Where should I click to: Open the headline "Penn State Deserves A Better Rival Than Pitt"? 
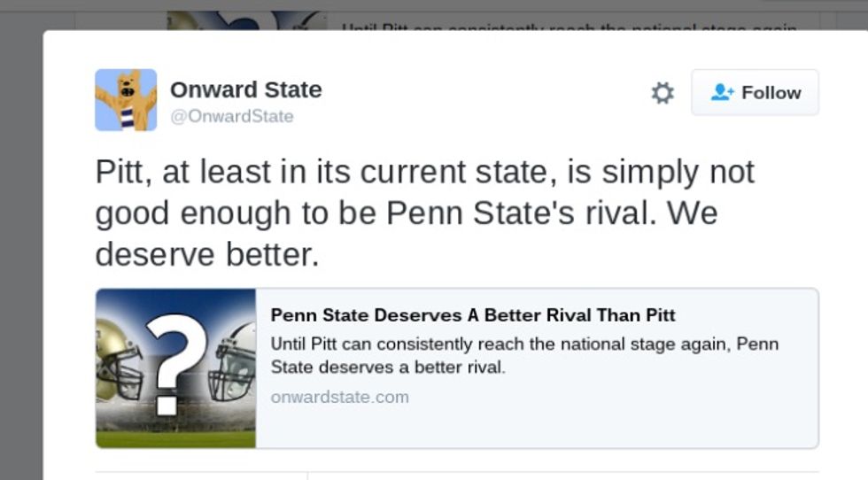(473, 315)
